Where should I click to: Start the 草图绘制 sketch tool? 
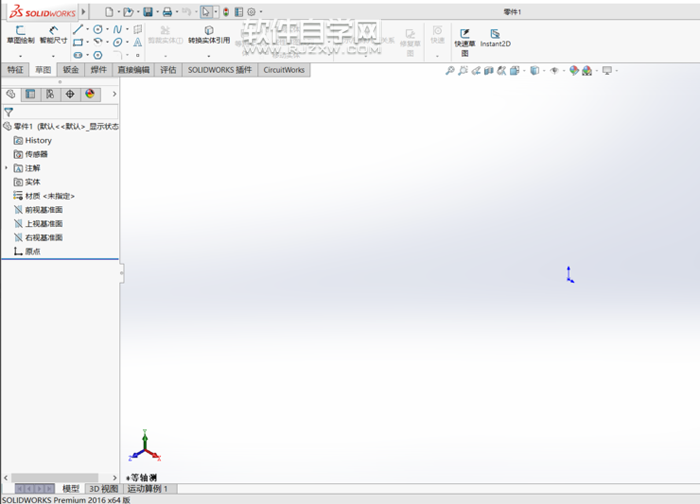click(x=21, y=34)
